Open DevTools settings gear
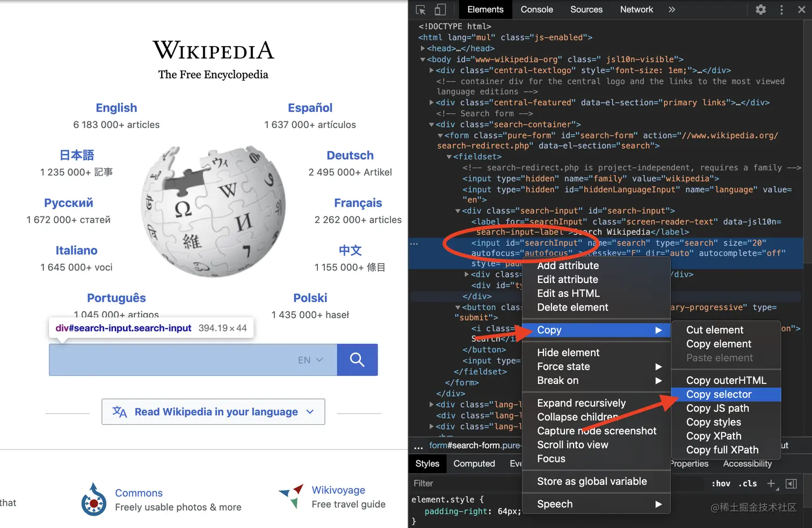The height and width of the screenshot is (528, 812). coord(760,9)
